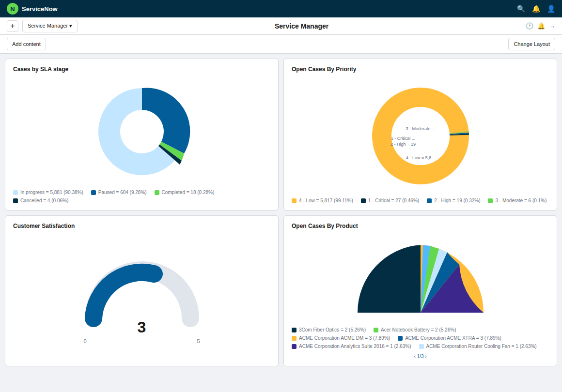The width and height of the screenshot is (562, 392).
Task: Click the 4 - Low legend color swatch
Action: (x=294, y=201)
